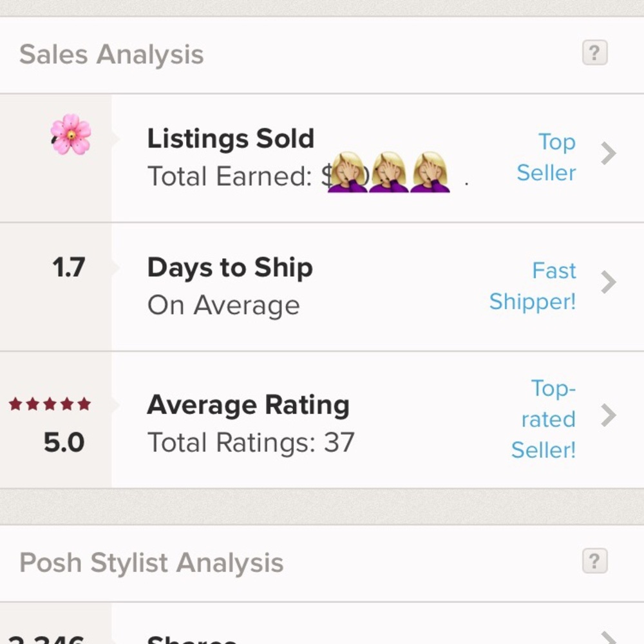This screenshot has width=644, height=644.
Task: Select the Days to Ship row title
Action: point(230,268)
